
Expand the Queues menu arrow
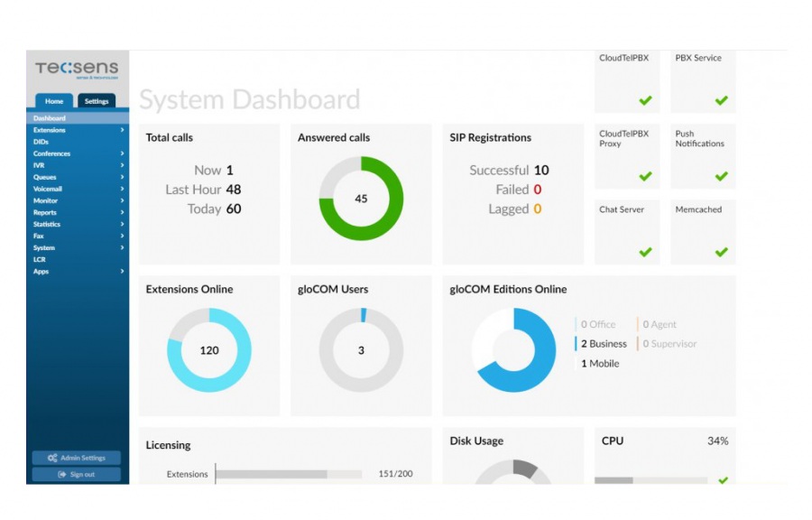(122, 177)
